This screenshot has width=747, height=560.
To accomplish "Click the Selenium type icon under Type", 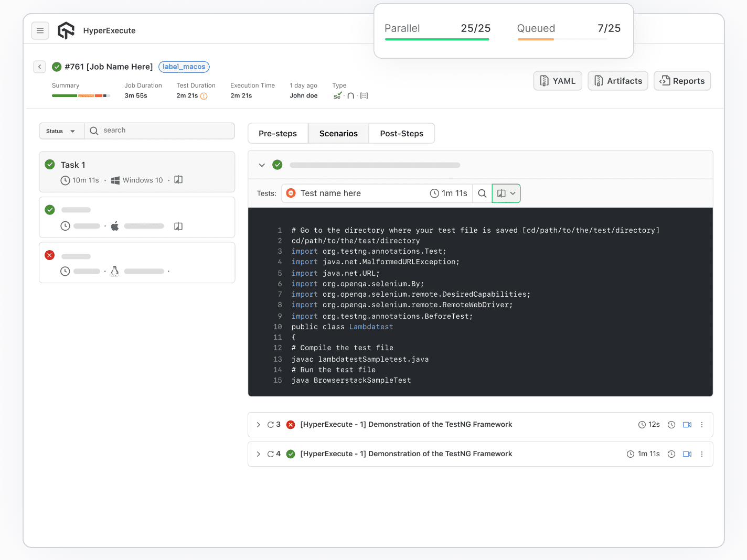I will pos(337,95).
